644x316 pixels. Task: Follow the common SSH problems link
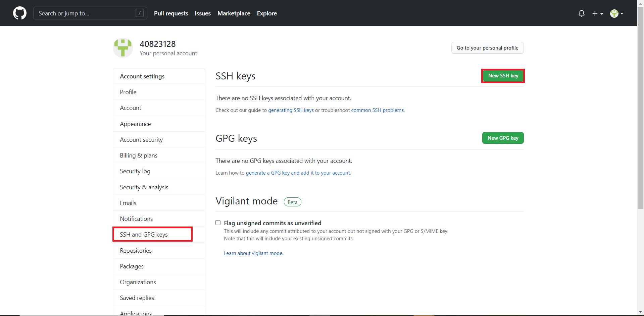377,110
